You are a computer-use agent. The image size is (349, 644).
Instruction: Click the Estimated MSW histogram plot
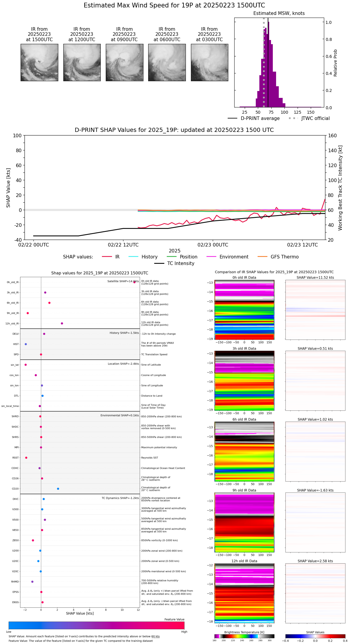279,63
